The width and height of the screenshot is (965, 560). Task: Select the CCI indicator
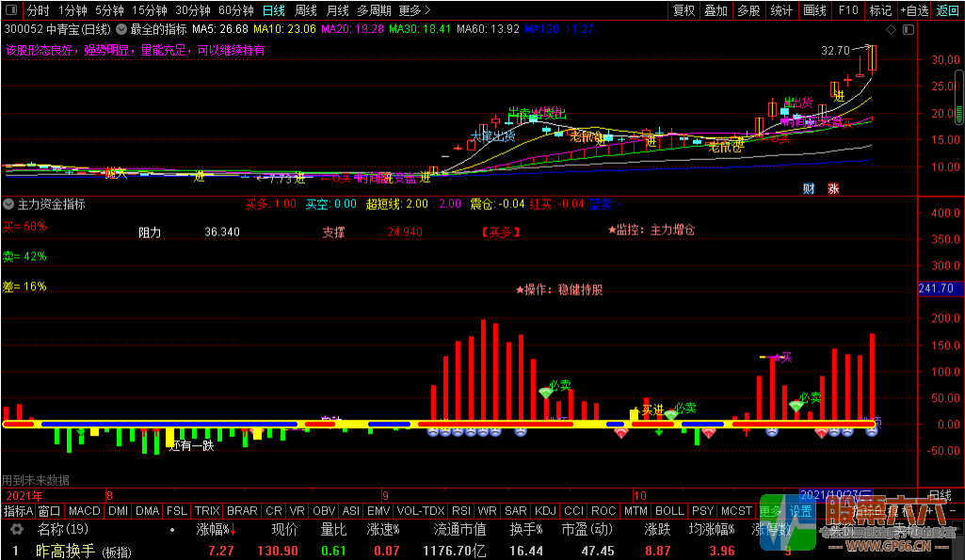tap(574, 511)
